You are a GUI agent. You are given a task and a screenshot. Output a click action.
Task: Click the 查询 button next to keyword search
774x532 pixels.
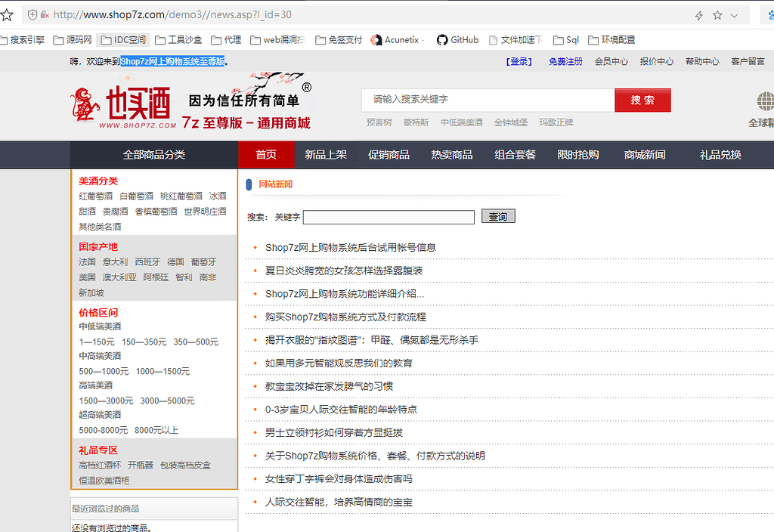coord(498,215)
